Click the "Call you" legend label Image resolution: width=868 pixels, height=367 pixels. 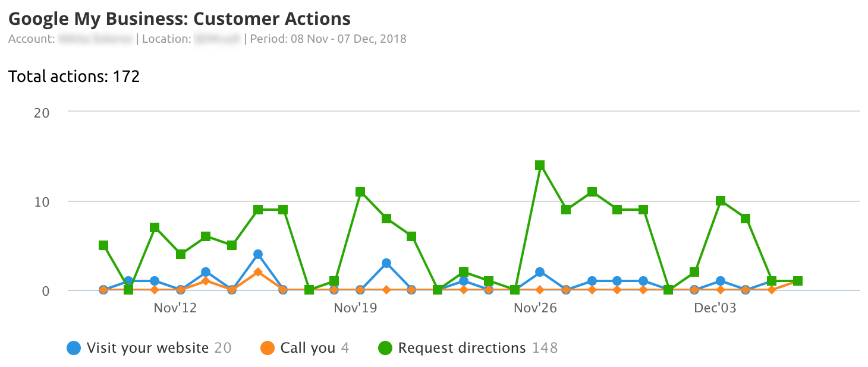308,348
